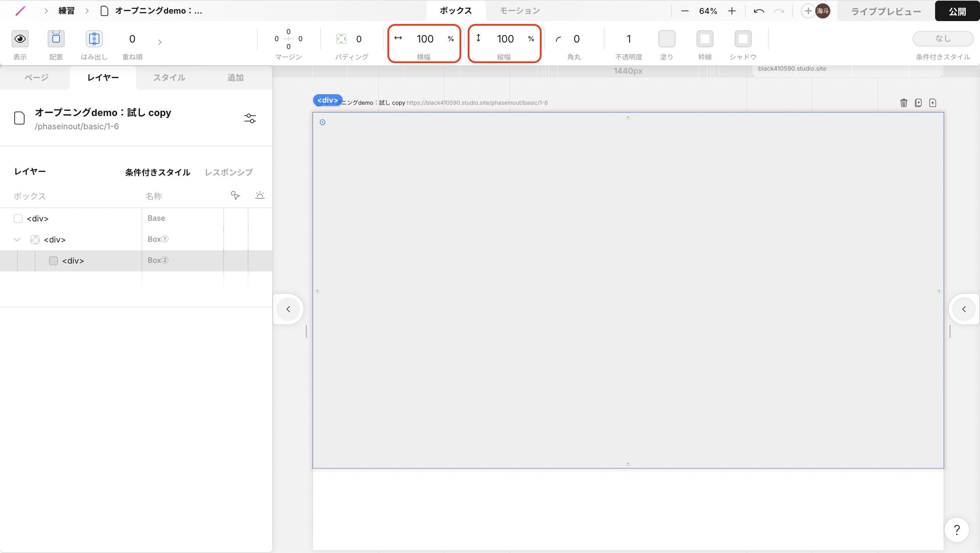Click the 公開 publish button

(957, 12)
